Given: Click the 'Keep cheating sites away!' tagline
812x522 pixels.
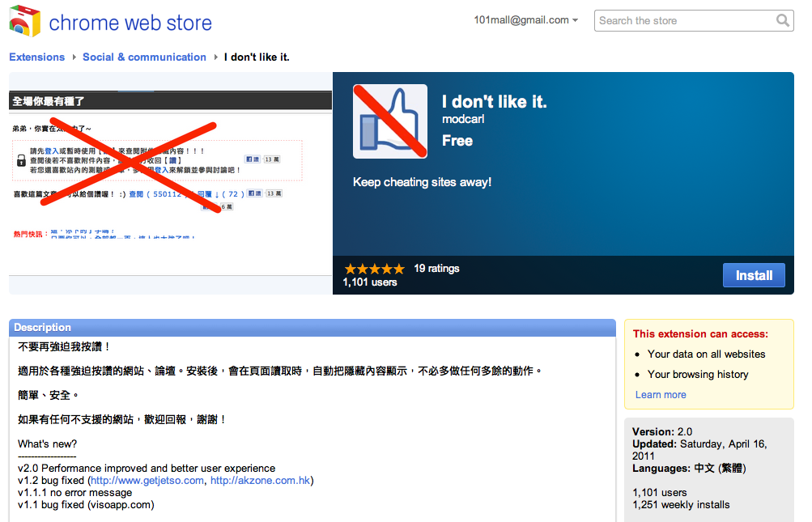Looking at the screenshot, I should (x=422, y=182).
